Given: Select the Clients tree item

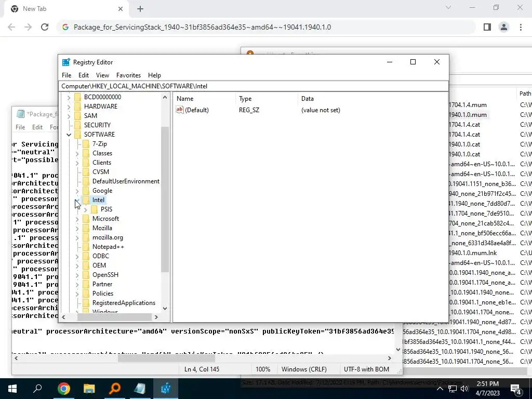Looking at the screenshot, I should (101, 163).
